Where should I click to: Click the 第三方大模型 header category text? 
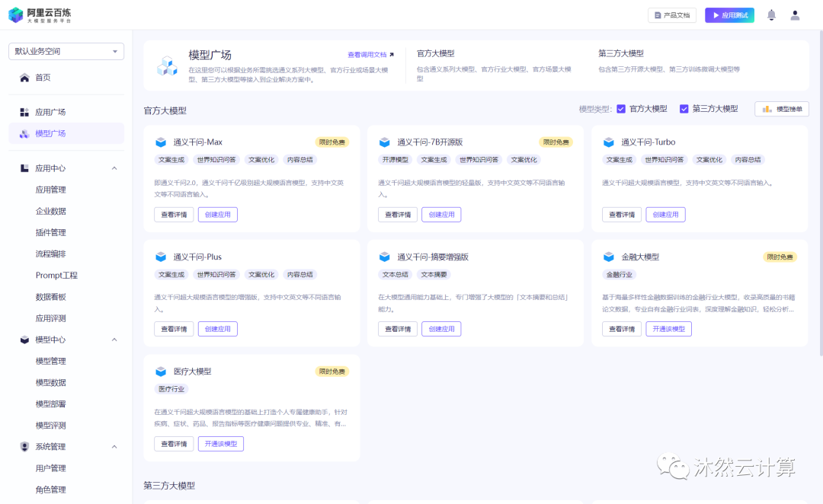(x=621, y=53)
